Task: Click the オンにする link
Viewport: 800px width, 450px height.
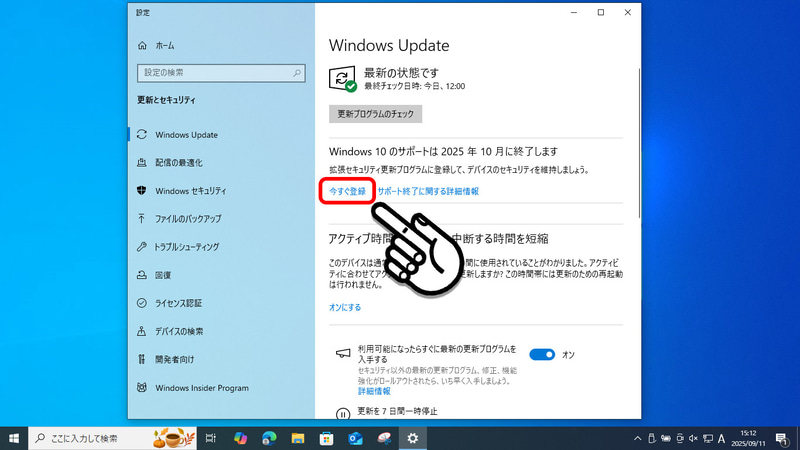Action: pos(345,307)
